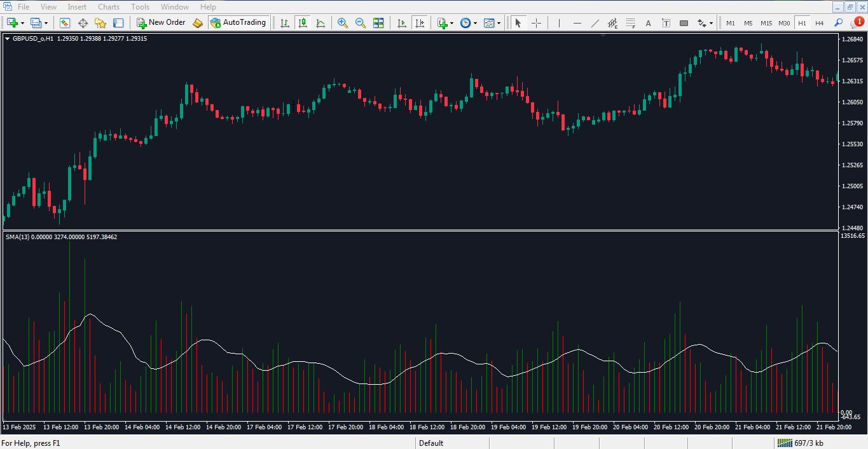Image resolution: width=868 pixels, height=449 pixels.
Task: Expand the chart templates dropdown
Action: pyautogui.click(x=499, y=23)
